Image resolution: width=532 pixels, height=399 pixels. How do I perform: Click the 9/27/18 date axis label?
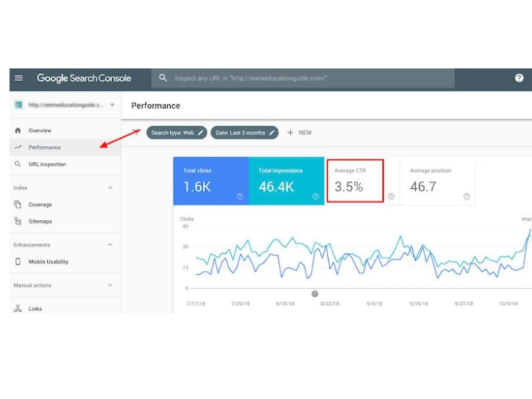(464, 303)
